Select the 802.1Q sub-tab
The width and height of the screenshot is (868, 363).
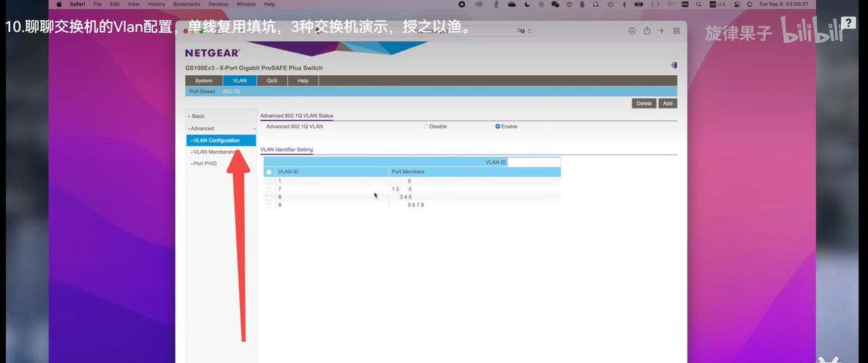[x=231, y=91]
